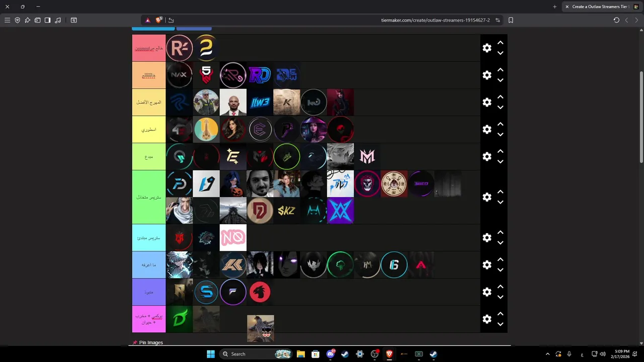
Task: Open Brave Shields lion icon with badge
Action: [x=159, y=20]
